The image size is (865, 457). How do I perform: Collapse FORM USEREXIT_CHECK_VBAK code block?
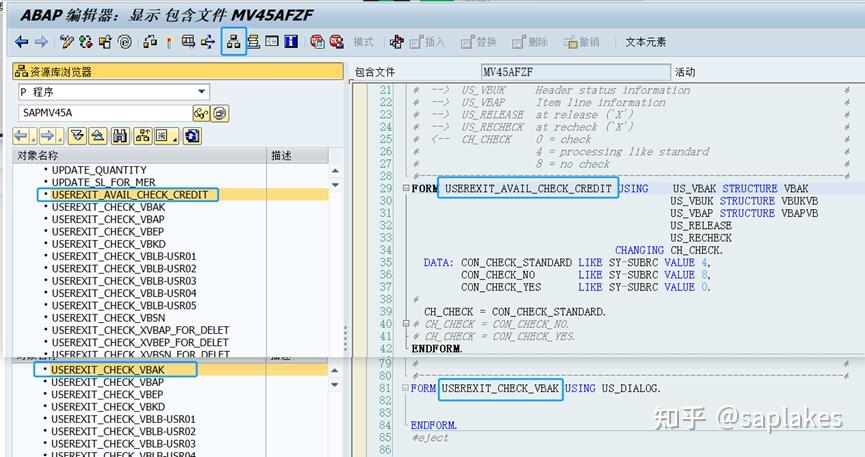tap(406, 389)
